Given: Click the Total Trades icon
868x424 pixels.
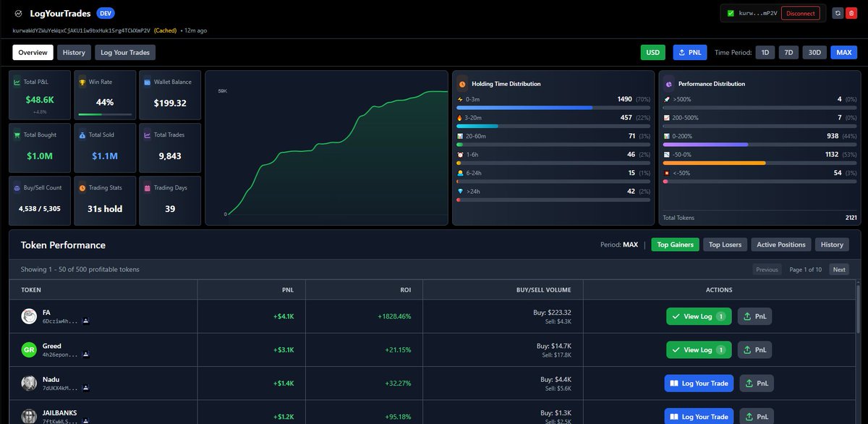Looking at the screenshot, I should click(x=147, y=135).
